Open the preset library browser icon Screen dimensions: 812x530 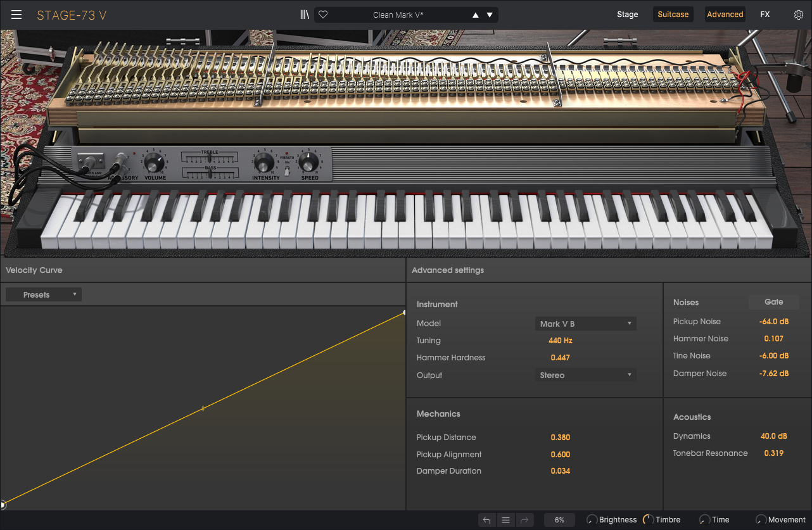tap(305, 15)
